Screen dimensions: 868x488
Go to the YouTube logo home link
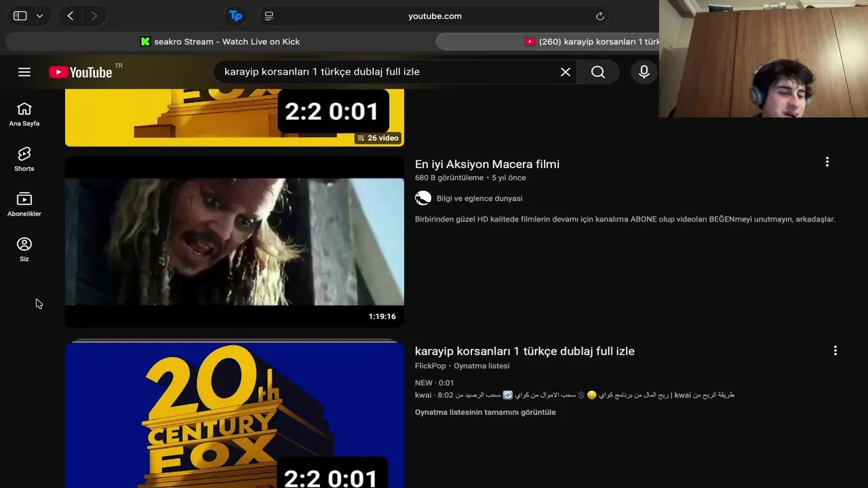point(81,72)
